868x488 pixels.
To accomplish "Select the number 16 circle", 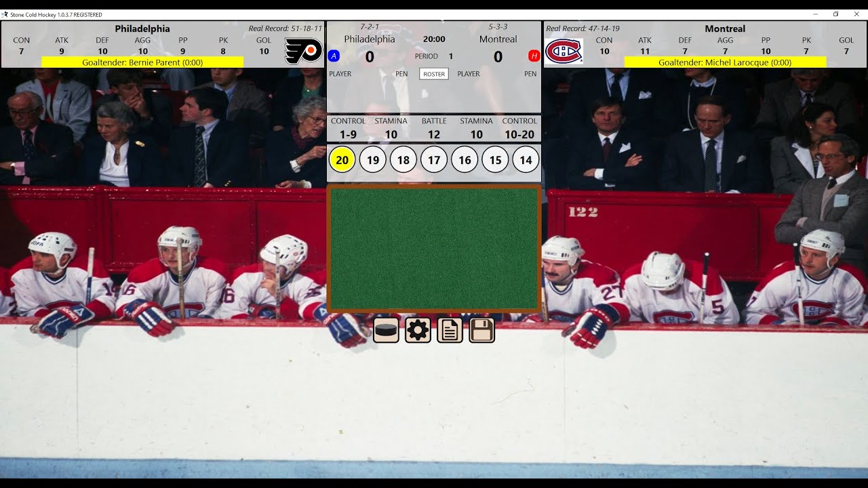I will click(465, 160).
